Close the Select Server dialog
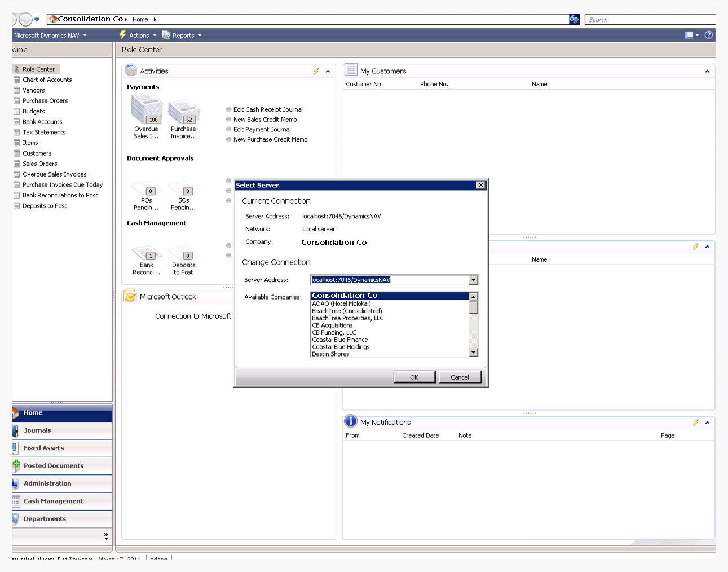This screenshot has width=728, height=572. pos(480,185)
